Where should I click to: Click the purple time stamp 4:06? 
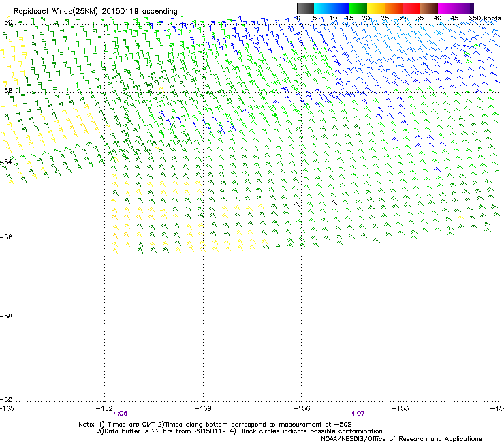(x=121, y=414)
